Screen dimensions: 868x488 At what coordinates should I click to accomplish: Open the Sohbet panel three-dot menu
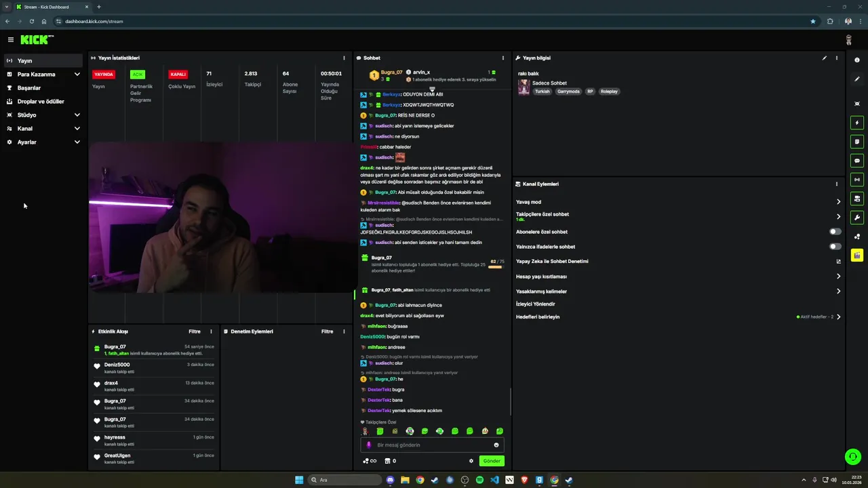[x=502, y=58]
